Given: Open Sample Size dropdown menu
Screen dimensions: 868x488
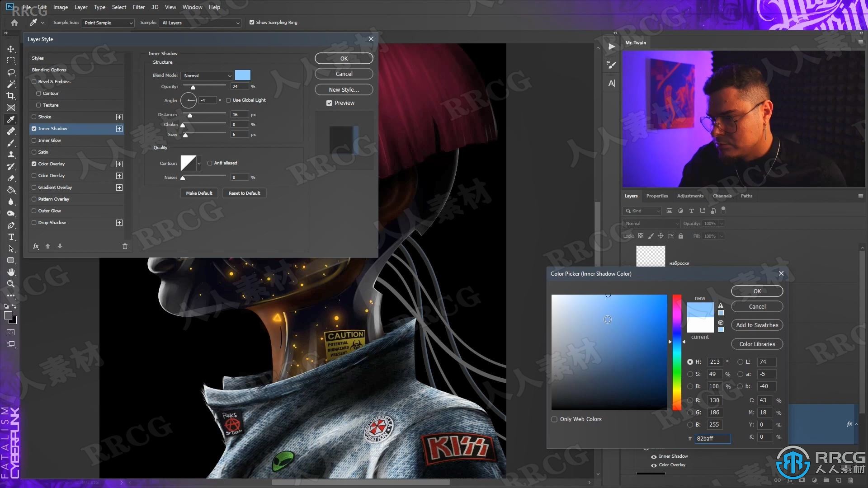Looking at the screenshot, I should (x=106, y=23).
